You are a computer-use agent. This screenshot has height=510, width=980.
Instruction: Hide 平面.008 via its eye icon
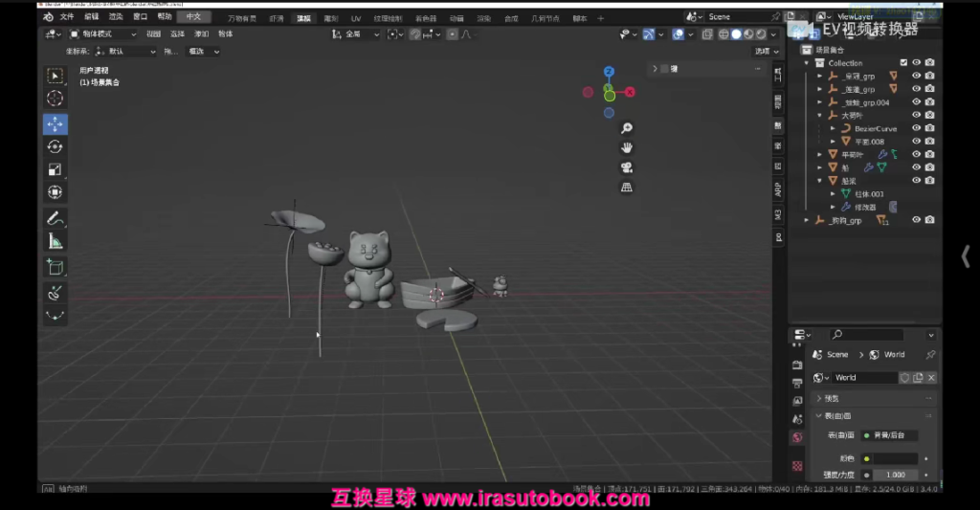[916, 142]
